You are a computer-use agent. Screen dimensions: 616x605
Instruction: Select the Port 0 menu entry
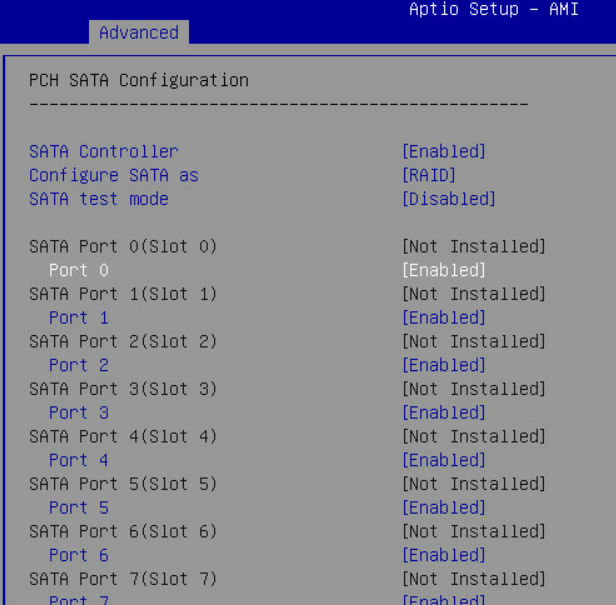(78, 270)
